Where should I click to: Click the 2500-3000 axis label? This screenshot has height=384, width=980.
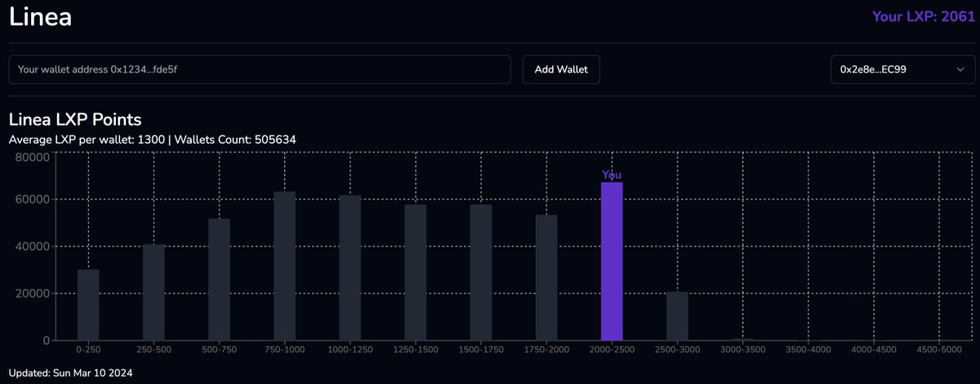pos(677,350)
